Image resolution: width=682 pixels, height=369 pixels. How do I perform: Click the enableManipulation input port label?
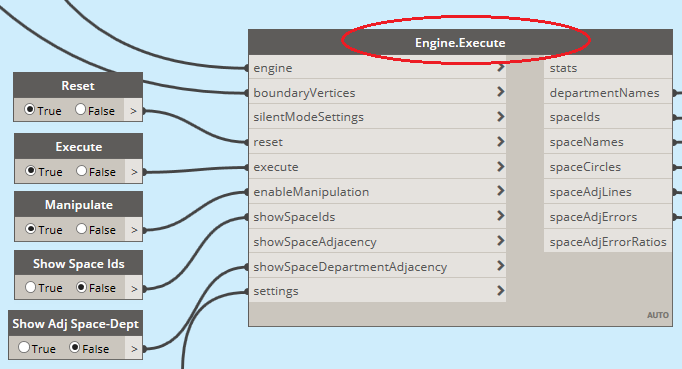tap(311, 192)
